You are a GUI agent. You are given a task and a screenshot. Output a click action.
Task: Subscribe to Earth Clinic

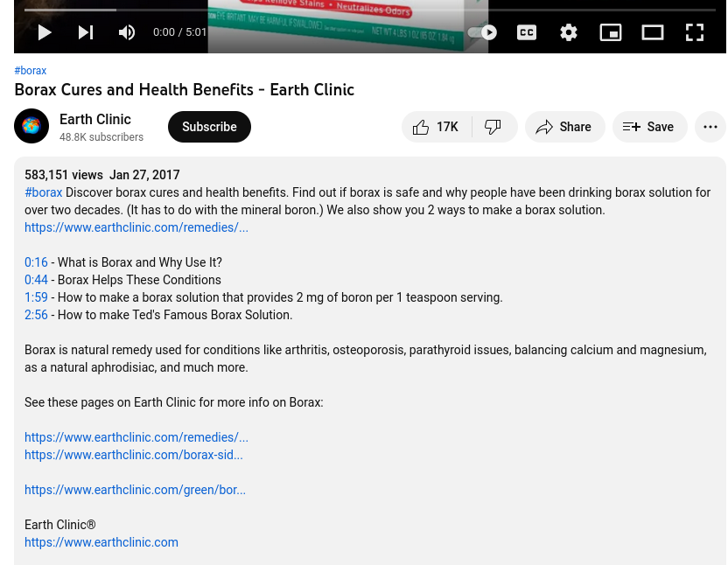(x=209, y=127)
